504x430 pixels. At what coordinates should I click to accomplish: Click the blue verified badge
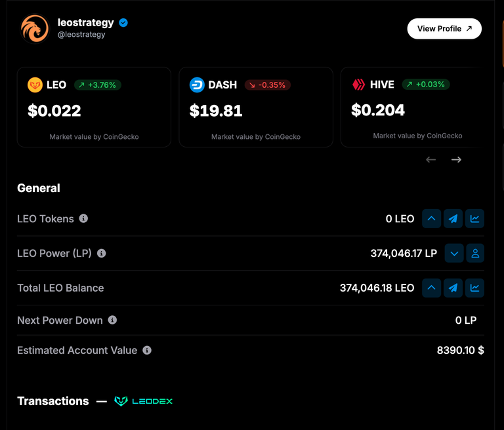(x=123, y=23)
